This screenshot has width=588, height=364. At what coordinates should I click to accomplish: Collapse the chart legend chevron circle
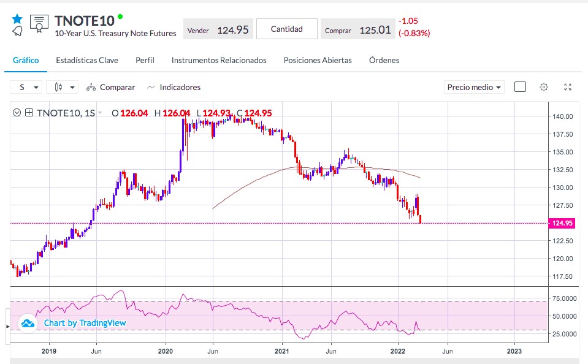(17, 113)
